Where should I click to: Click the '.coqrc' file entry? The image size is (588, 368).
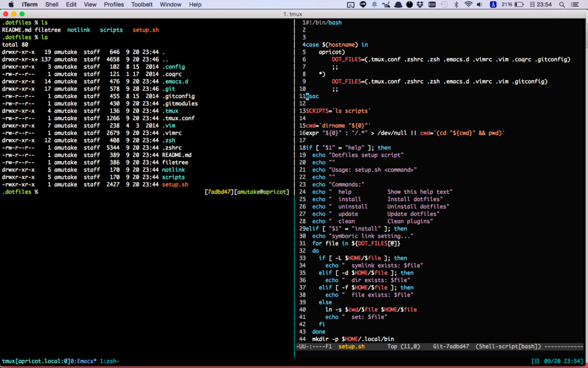pos(172,74)
